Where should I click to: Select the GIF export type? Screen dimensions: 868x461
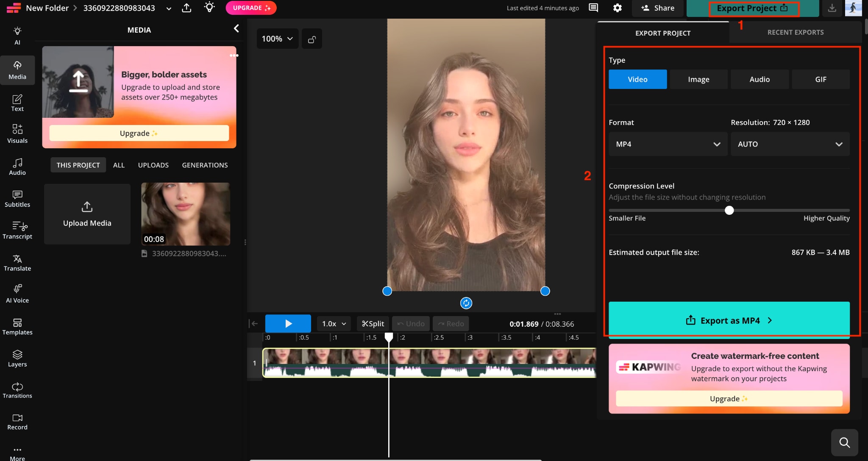[x=821, y=79]
